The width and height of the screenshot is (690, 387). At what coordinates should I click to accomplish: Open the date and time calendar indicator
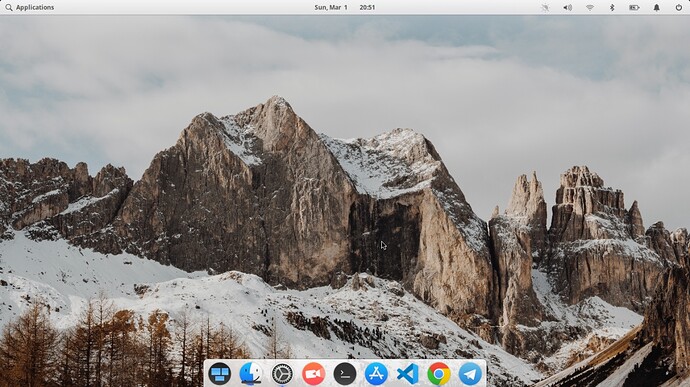tap(345, 7)
